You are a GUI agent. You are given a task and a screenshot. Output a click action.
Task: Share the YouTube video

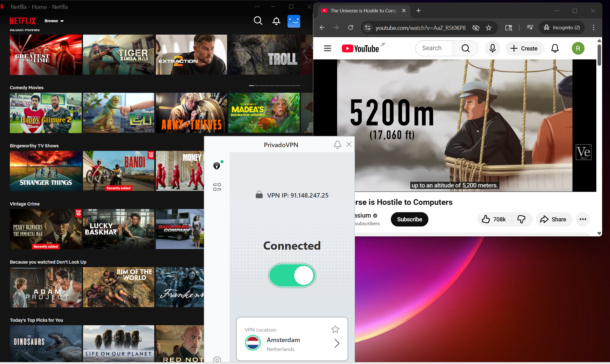(x=553, y=219)
